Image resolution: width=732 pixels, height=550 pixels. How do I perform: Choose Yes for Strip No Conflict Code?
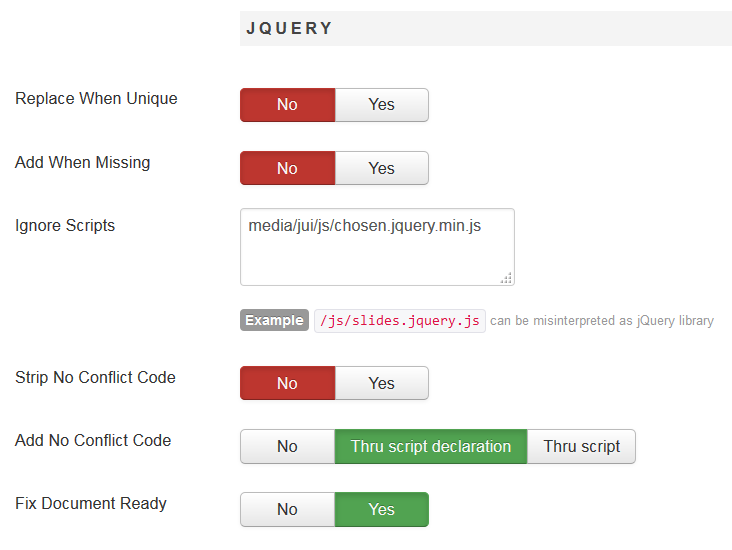click(381, 383)
